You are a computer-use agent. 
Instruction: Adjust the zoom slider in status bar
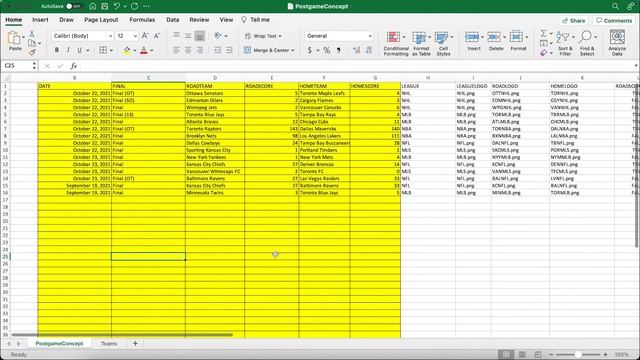[x=578, y=355]
